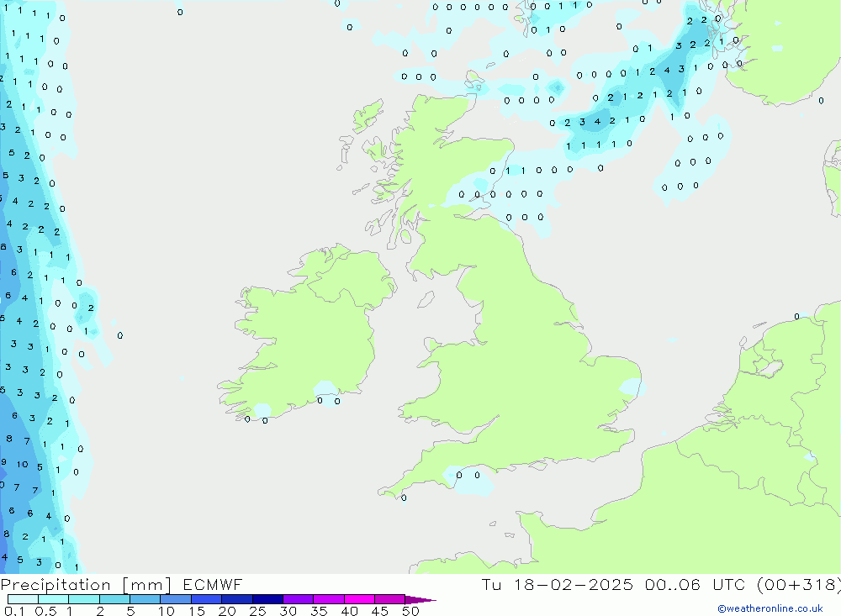Click the 0.1–0.5 mm lightest cyan legend swatch
Viewport: 841px width, 616px height.
tap(23, 599)
